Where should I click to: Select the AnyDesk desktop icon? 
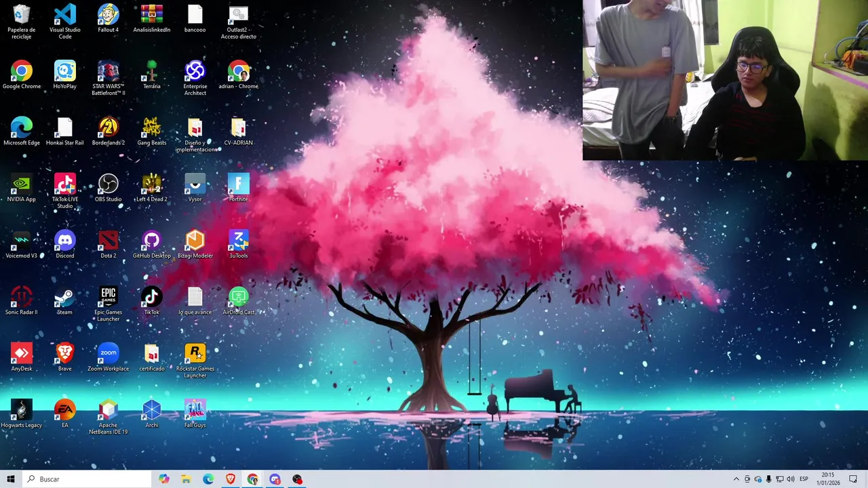tap(21, 353)
